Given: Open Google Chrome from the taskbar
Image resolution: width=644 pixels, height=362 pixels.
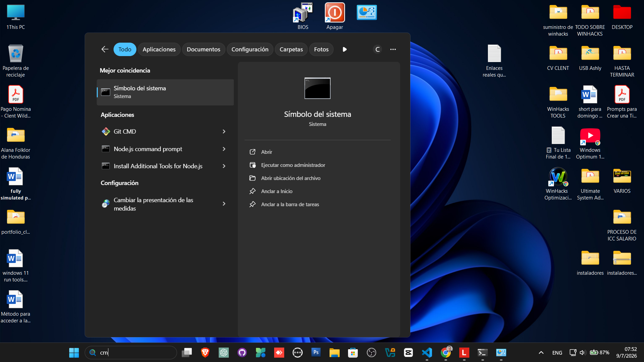Looking at the screenshot, I should pyautogui.click(x=446, y=352).
